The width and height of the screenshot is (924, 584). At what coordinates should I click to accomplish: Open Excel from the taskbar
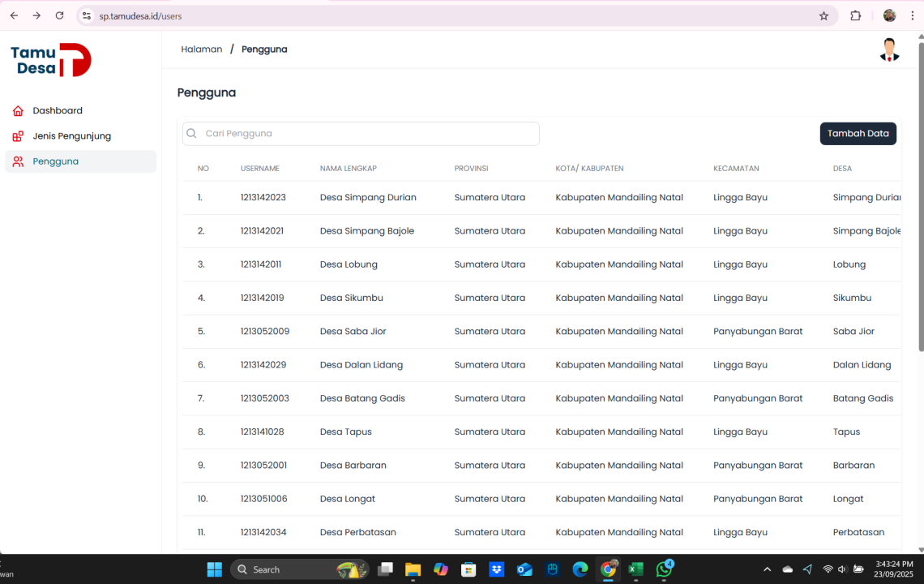(635, 569)
